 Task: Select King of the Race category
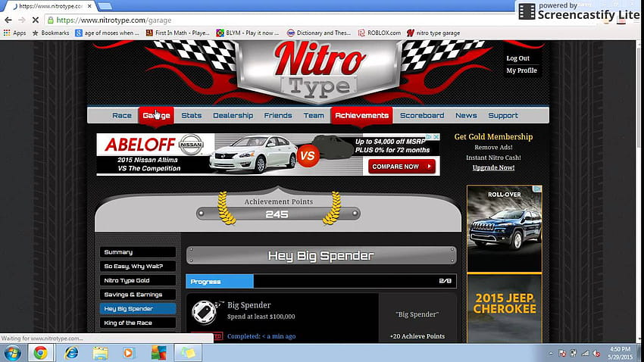pyautogui.click(x=138, y=323)
